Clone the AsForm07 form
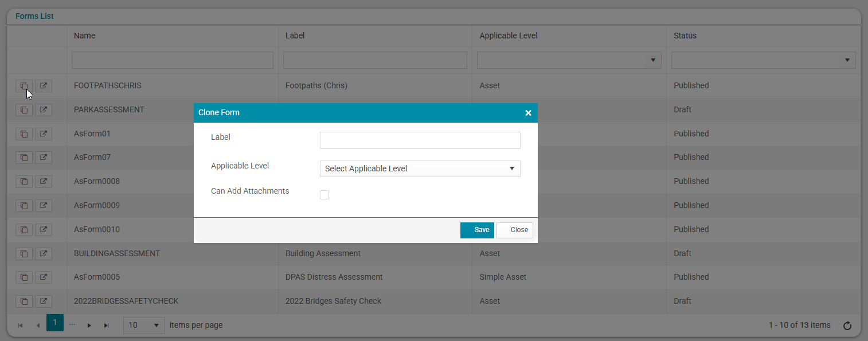 (24, 157)
